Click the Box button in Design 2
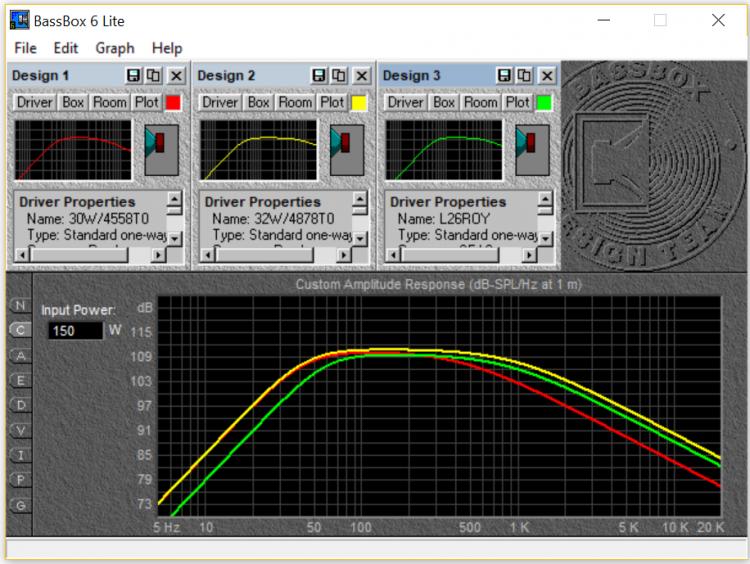This screenshot has height=564, width=750. point(259,102)
